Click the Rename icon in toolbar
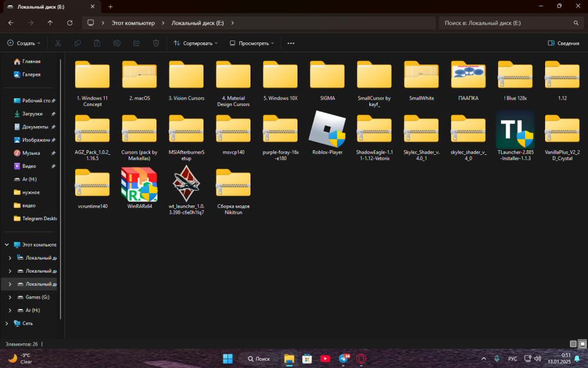The height and width of the screenshot is (368, 588). coord(116,43)
